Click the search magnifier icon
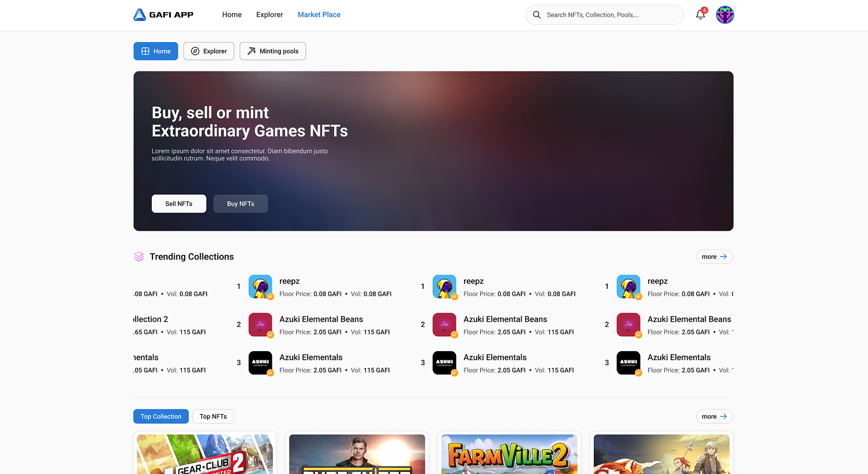Viewport: 868px width, 474px height. 537,15
